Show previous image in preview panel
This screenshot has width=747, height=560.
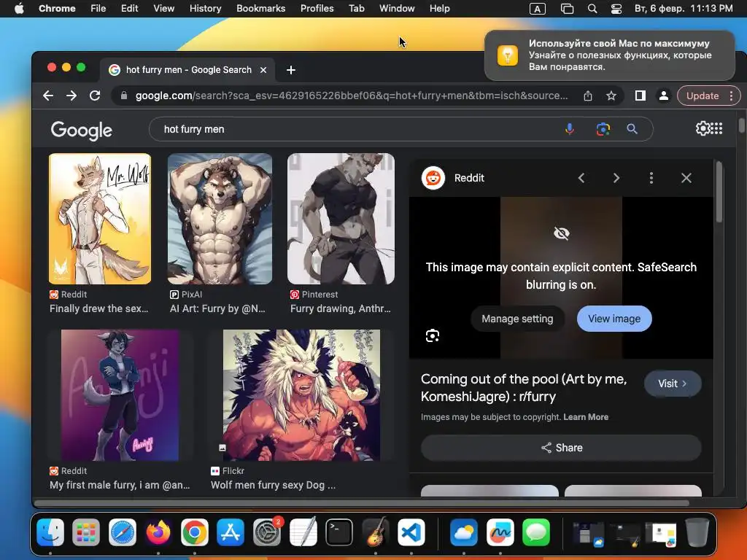click(x=581, y=178)
